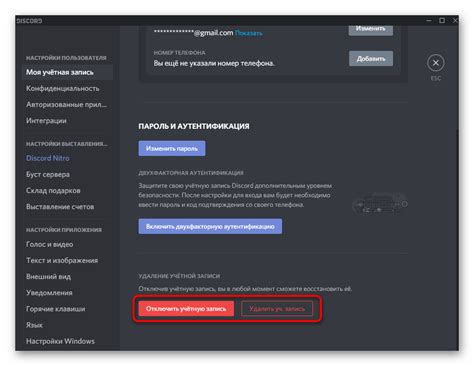Select Язык in sidebar

pos(34,325)
